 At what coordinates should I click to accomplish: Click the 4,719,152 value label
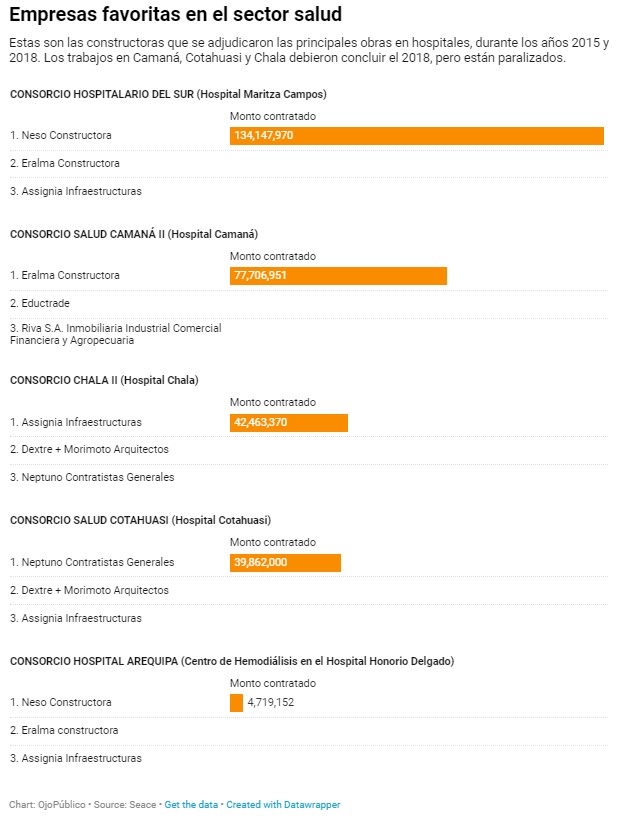click(x=271, y=703)
